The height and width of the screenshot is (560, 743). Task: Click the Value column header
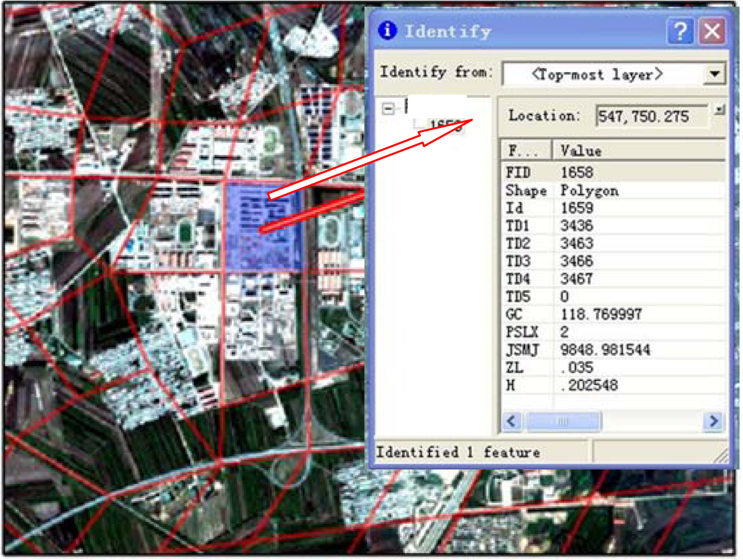(638, 151)
